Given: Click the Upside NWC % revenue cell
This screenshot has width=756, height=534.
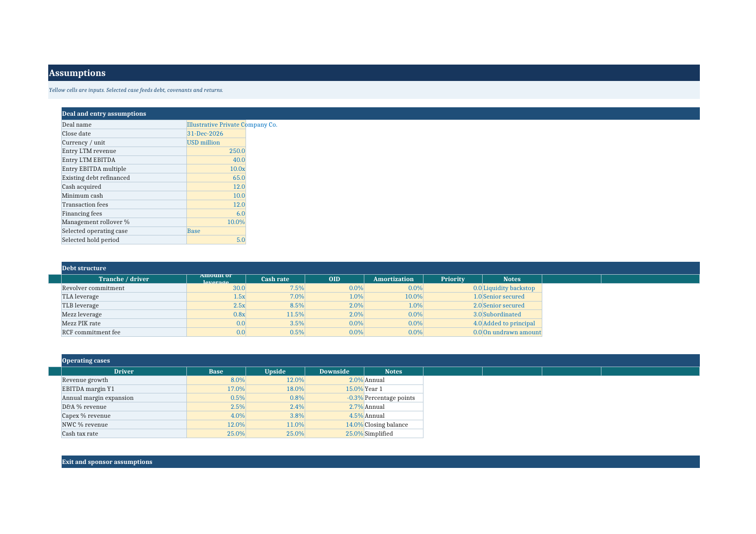Looking at the screenshot, I should click(x=275, y=425).
